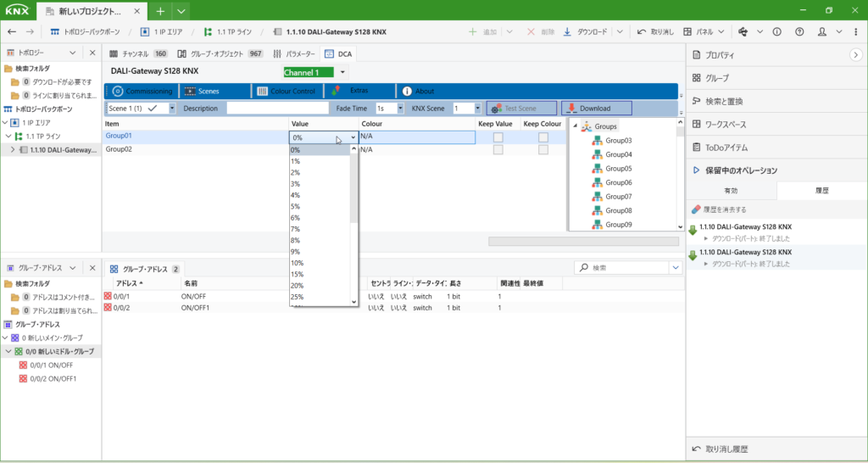Open the パネル panel menu
The image size is (868, 463).
point(704,32)
